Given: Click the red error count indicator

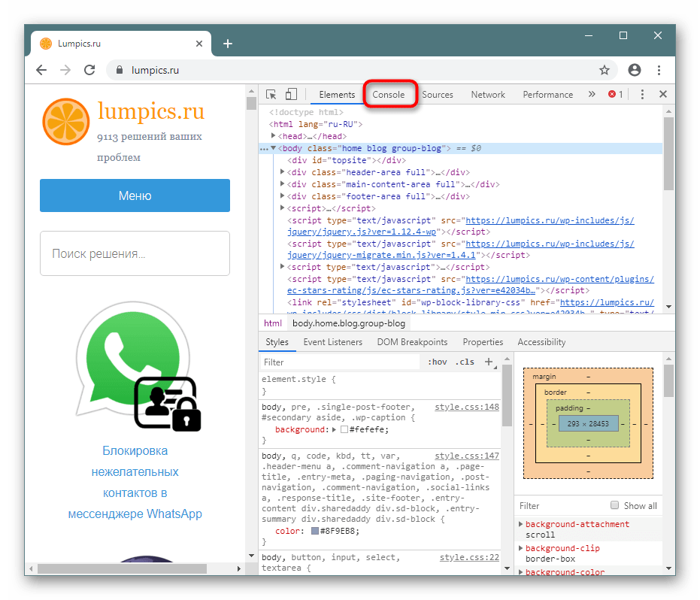Looking at the screenshot, I should [615, 95].
